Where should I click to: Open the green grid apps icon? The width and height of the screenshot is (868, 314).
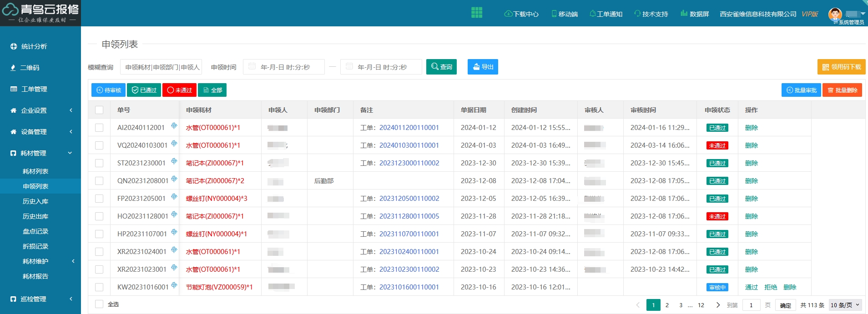click(476, 13)
